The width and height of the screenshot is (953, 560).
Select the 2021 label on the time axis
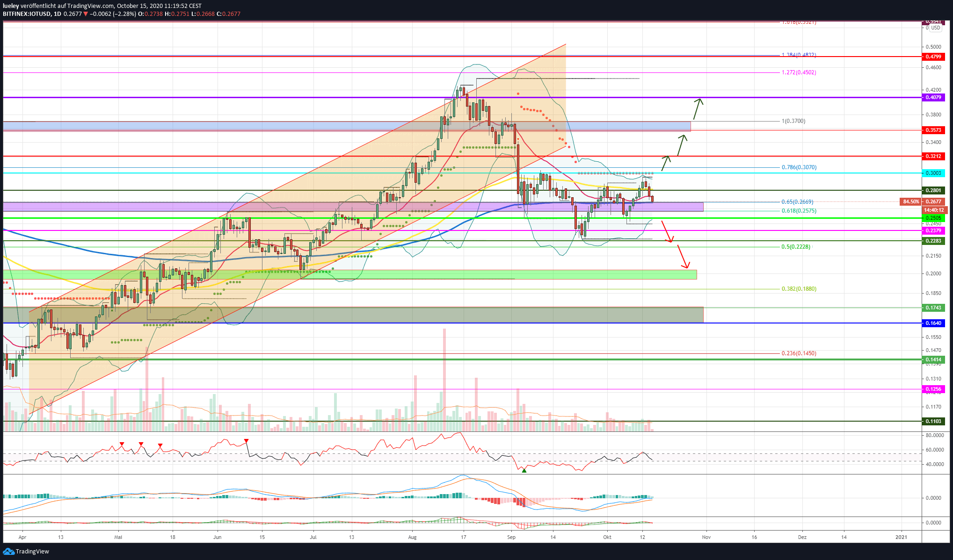tap(901, 537)
